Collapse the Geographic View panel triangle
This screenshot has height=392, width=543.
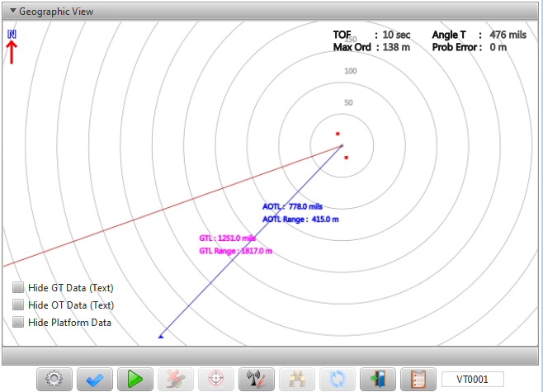(13, 11)
